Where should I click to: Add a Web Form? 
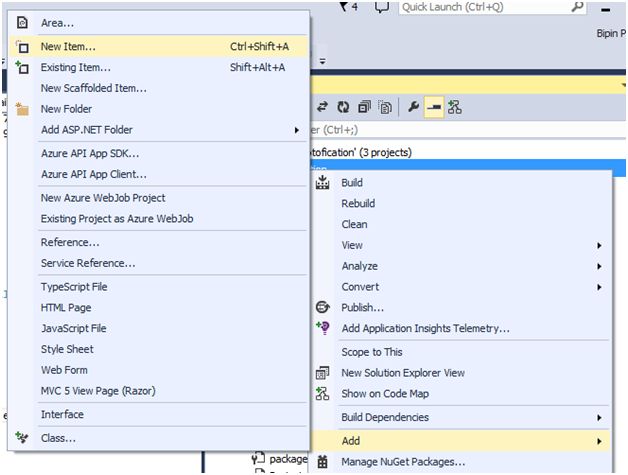point(159,370)
